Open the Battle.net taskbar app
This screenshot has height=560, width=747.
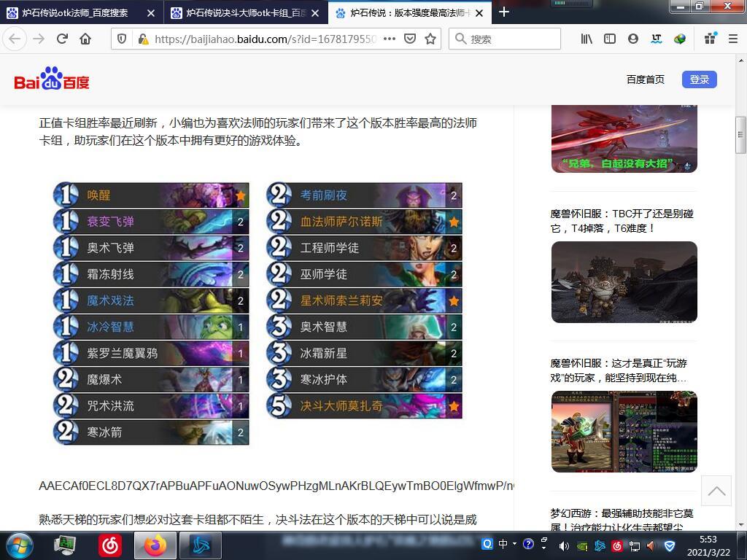201,545
